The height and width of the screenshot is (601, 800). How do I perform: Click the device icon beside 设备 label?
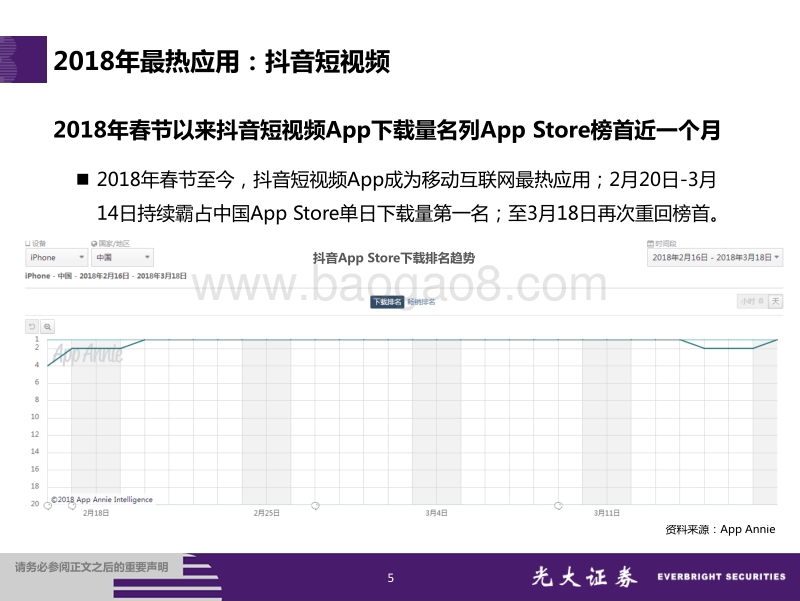click(28, 243)
